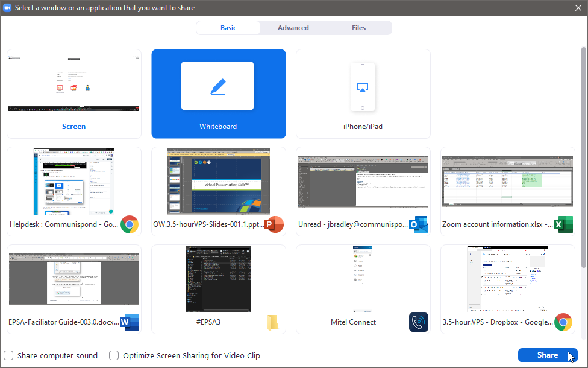Image resolution: width=588 pixels, height=368 pixels.
Task: Click the blue Share button
Action: coord(548,355)
